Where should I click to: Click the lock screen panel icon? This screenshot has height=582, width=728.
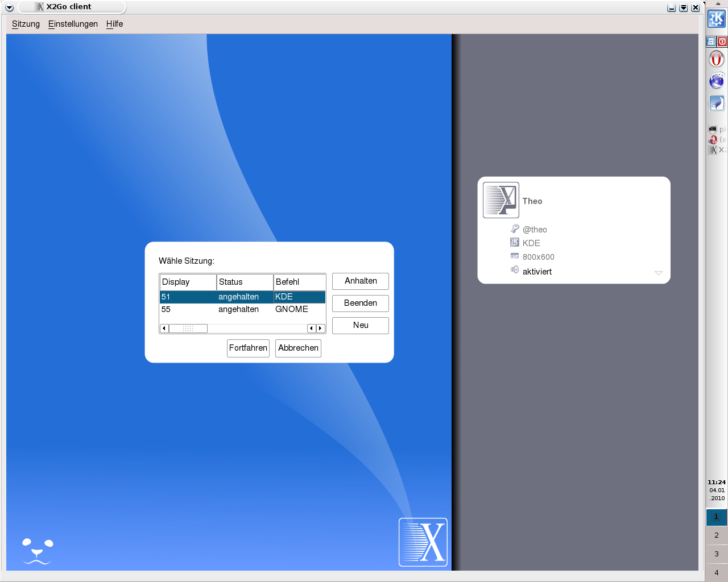(711, 41)
